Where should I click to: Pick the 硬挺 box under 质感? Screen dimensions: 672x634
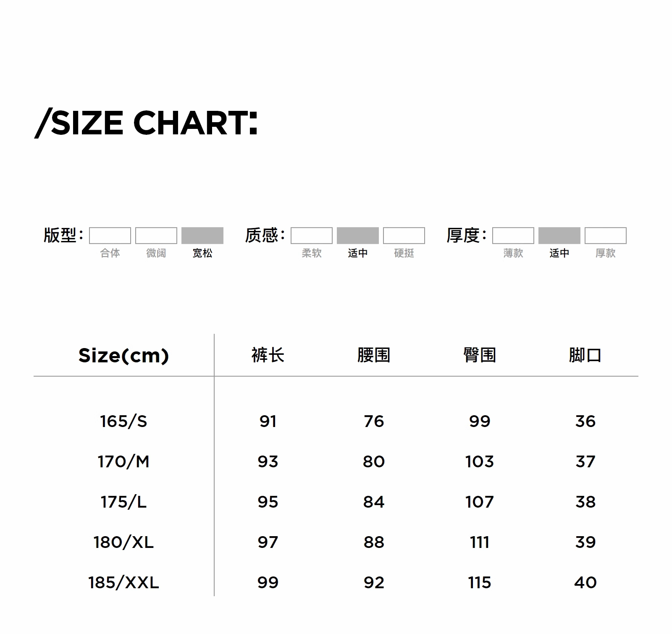(x=404, y=236)
